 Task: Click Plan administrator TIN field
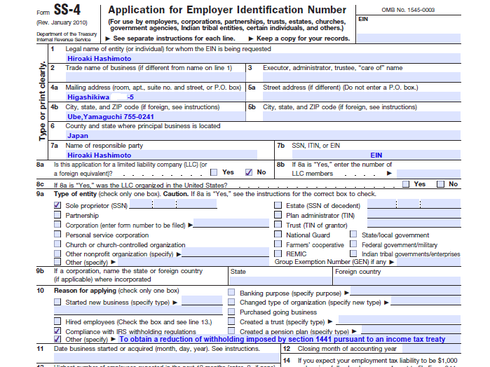(414, 214)
